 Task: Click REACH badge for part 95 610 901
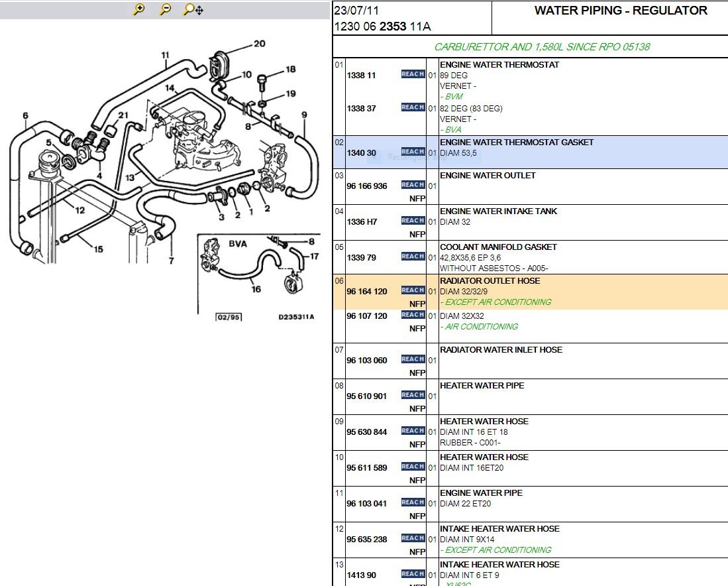[x=413, y=394]
